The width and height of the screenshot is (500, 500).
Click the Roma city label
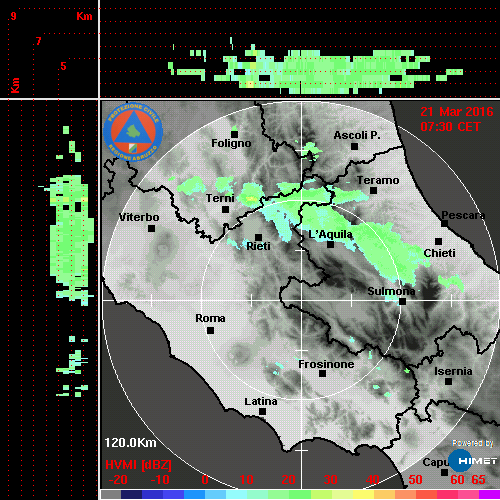[210, 318]
